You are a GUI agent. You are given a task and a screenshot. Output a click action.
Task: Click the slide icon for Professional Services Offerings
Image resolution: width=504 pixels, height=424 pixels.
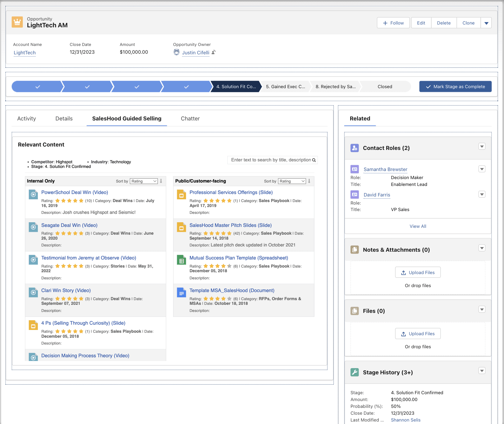[x=181, y=194]
